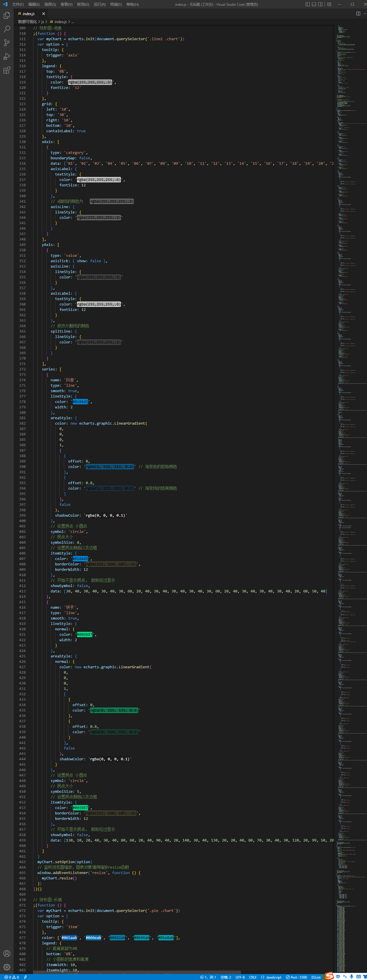Click line number 372 in gutter
Viewport: 367px width, 980px height.
tap(23, 369)
